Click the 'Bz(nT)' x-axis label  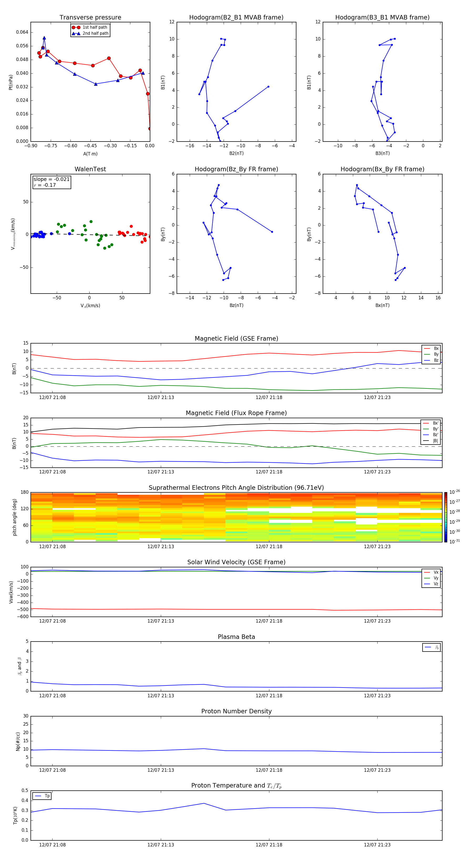click(236, 305)
